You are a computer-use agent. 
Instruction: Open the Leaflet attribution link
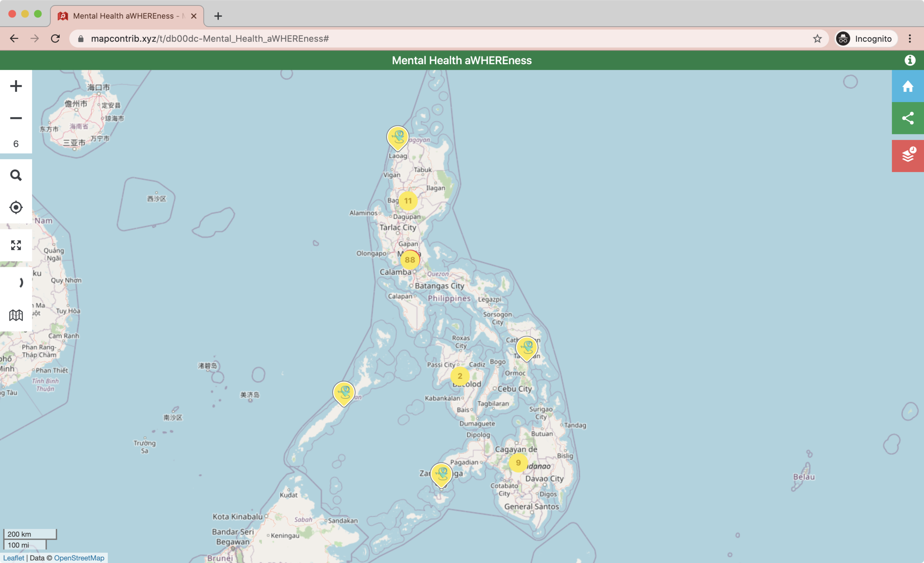coord(13,558)
